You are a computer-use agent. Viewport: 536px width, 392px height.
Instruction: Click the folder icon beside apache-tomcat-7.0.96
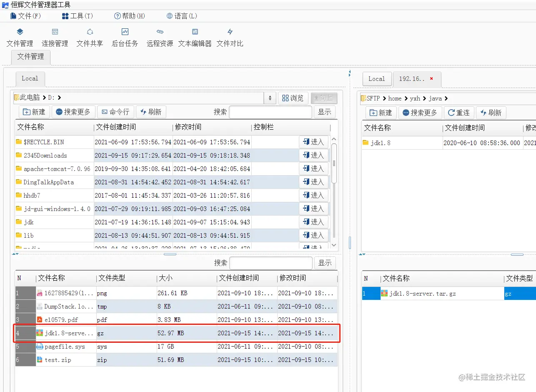(19, 168)
